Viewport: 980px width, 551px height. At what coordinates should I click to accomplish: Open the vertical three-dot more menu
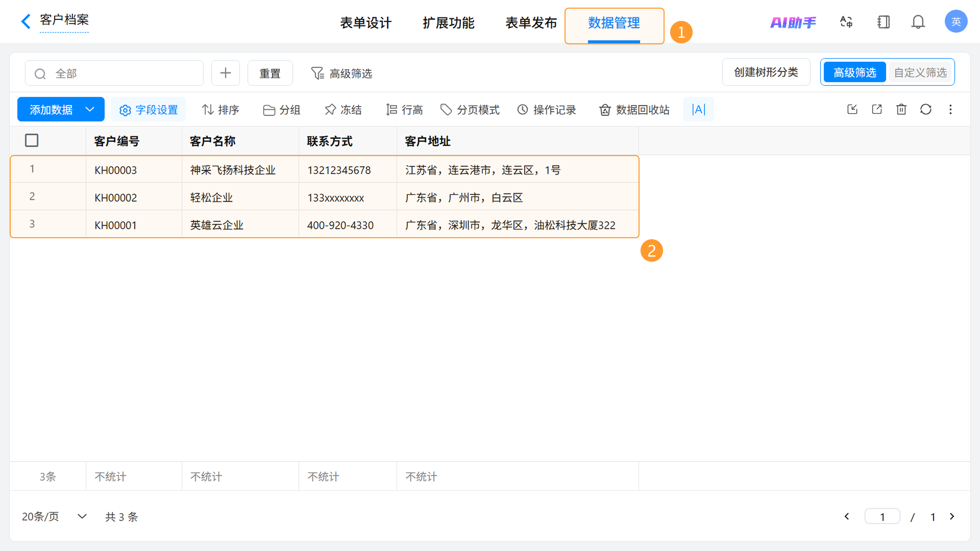tap(950, 109)
